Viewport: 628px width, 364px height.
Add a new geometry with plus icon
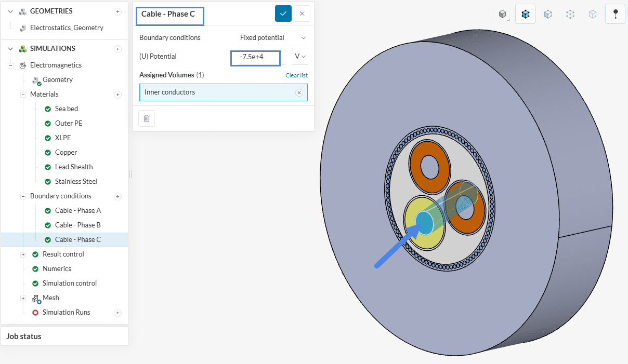point(117,11)
